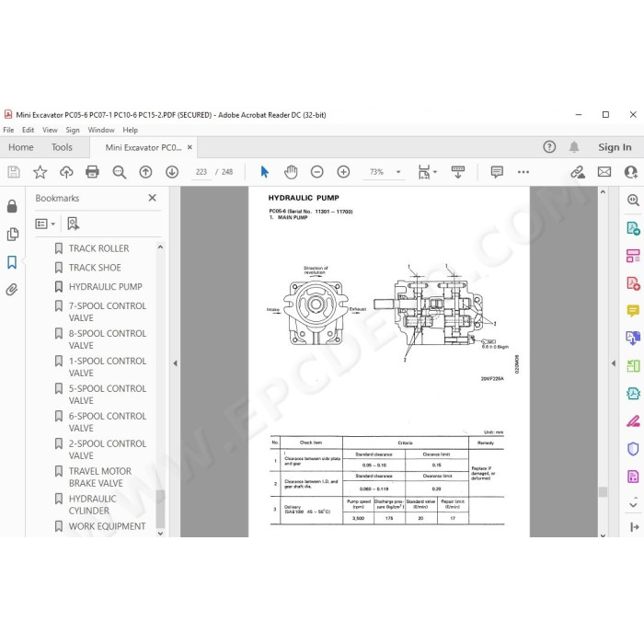Screen dimensions: 644x644
Task: Click the zoom percentage field
Action: coord(377,172)
